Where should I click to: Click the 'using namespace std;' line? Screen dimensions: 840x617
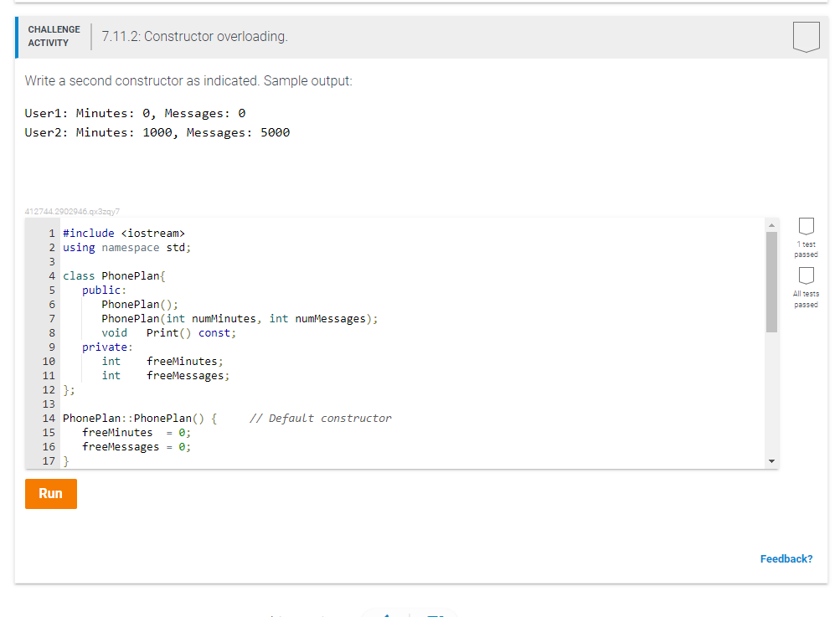click(x=127, y=248)
